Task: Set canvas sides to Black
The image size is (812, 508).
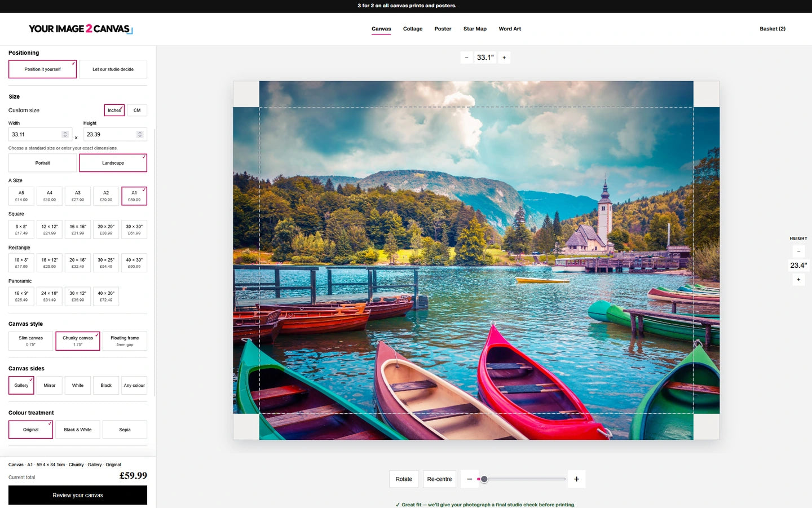Action: (x=106, y=386)
